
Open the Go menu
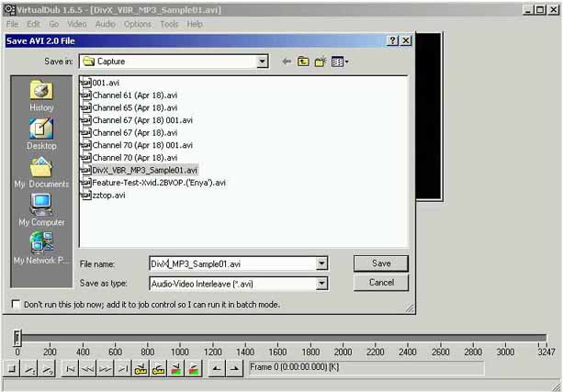point(54,24)
